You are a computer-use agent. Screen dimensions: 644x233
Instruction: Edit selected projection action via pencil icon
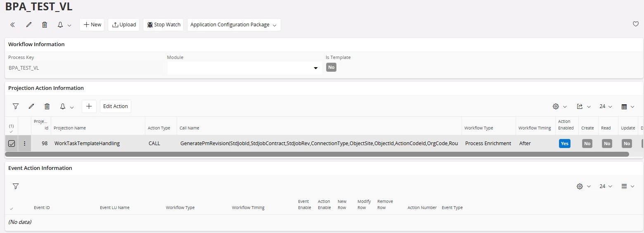[31, 106]
